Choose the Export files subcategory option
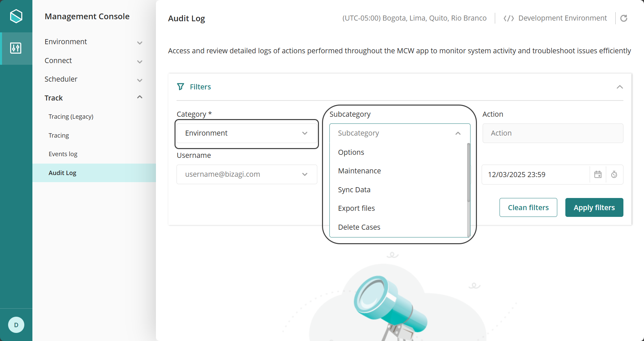The height and width of the screenshot is (341, 644). [x=356, y=208]
